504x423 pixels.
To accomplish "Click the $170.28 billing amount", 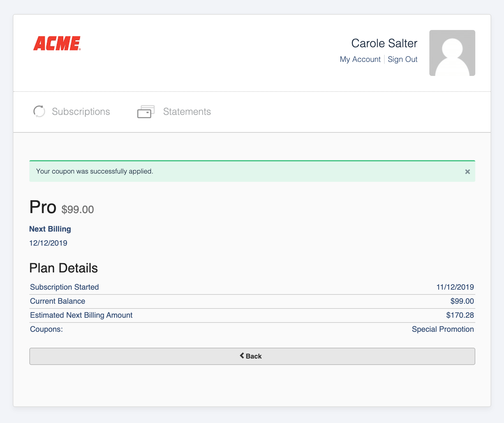I will point(460,315).
